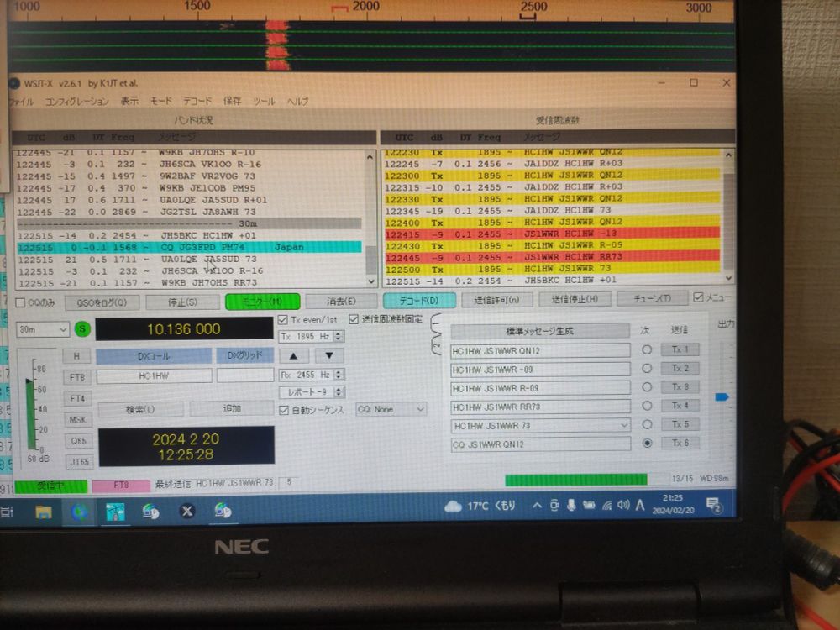Click the IME letter A indicator
The width and height of the screenshot is (840, 630).
tap(639, 505)
